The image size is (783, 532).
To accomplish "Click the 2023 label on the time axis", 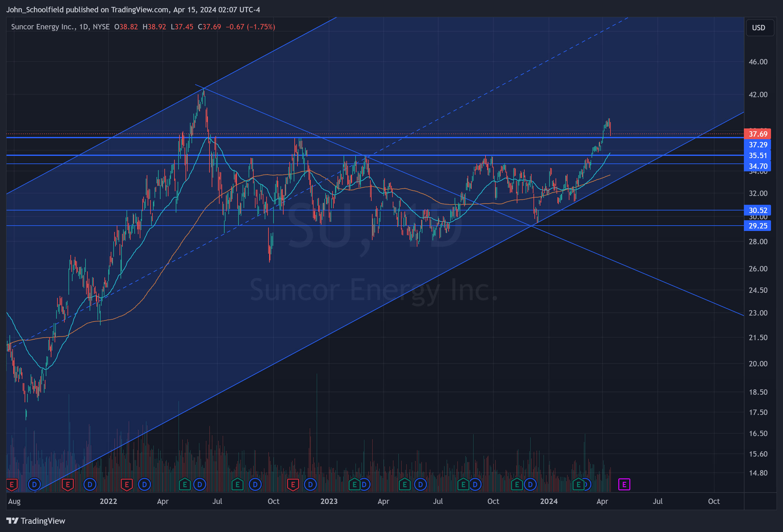I will pos(329,501).
